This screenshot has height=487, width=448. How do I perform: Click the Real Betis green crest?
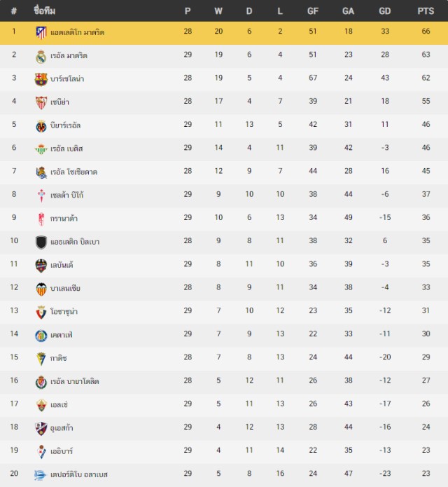pyautogui.click(x=41, y=149)
